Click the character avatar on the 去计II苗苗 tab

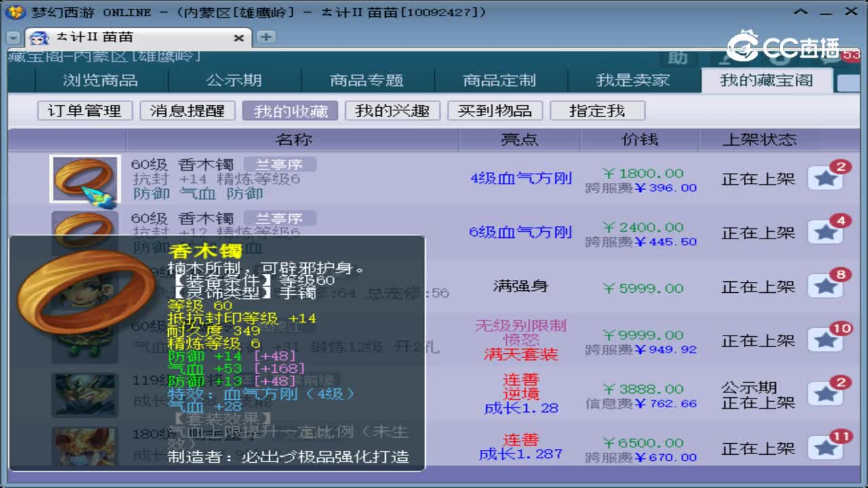(x=39, y=37)
